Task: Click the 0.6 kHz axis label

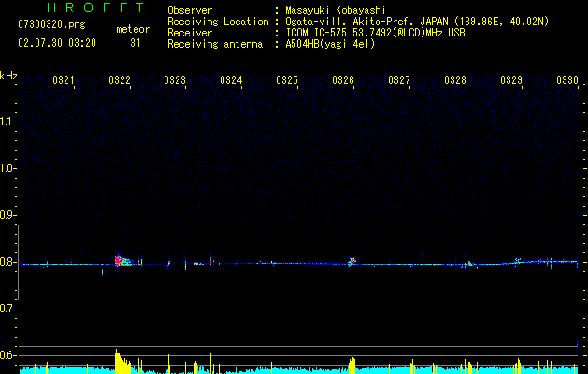Action: coord(7,355)
